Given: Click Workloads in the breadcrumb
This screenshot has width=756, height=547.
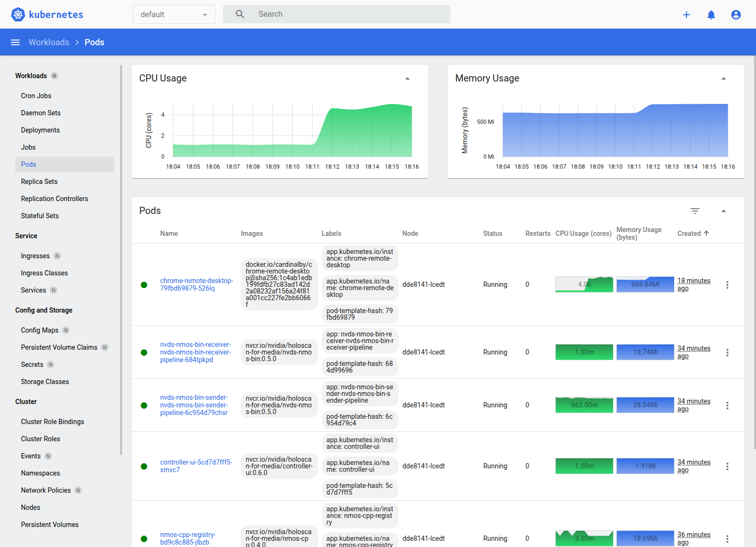Looking at the screenshot, I should coord(49,42).
